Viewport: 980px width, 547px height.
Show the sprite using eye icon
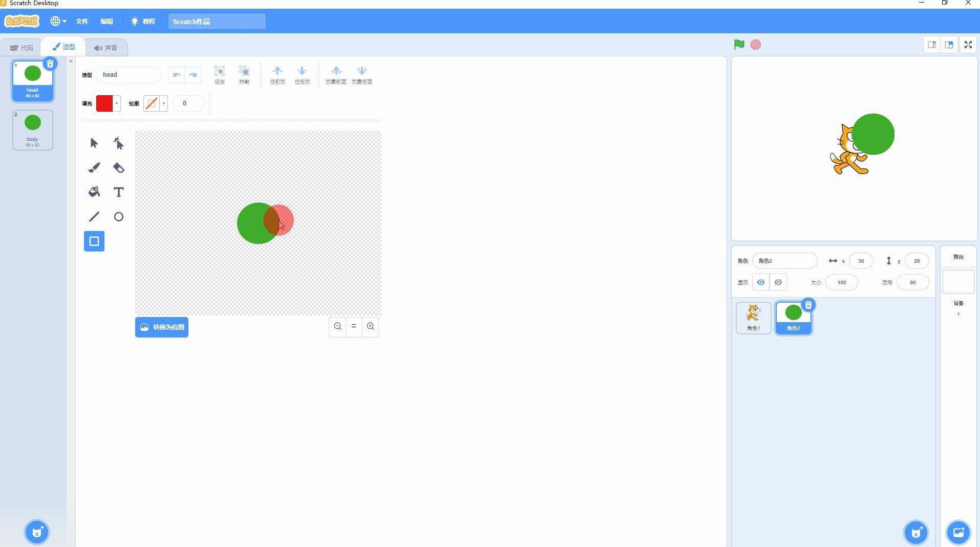pyautogui.click(x=761, y=282)
